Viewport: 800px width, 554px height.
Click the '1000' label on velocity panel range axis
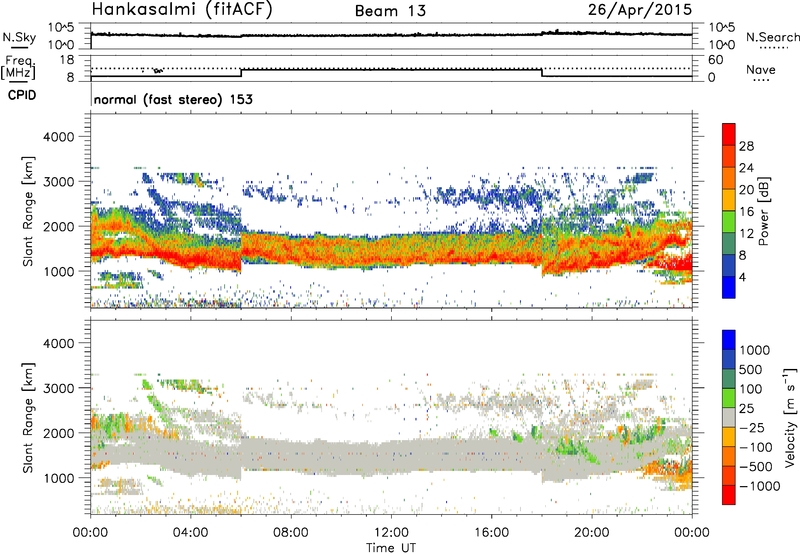pyautogui.click(x=58, y=478)
